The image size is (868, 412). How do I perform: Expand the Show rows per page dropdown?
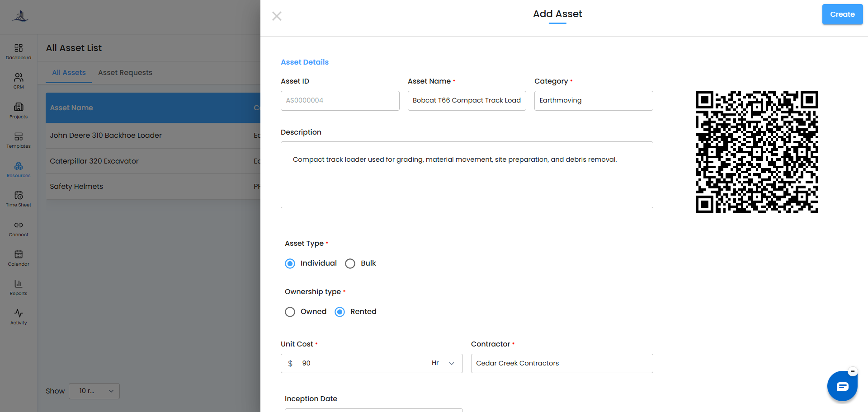tap(94, 391)
